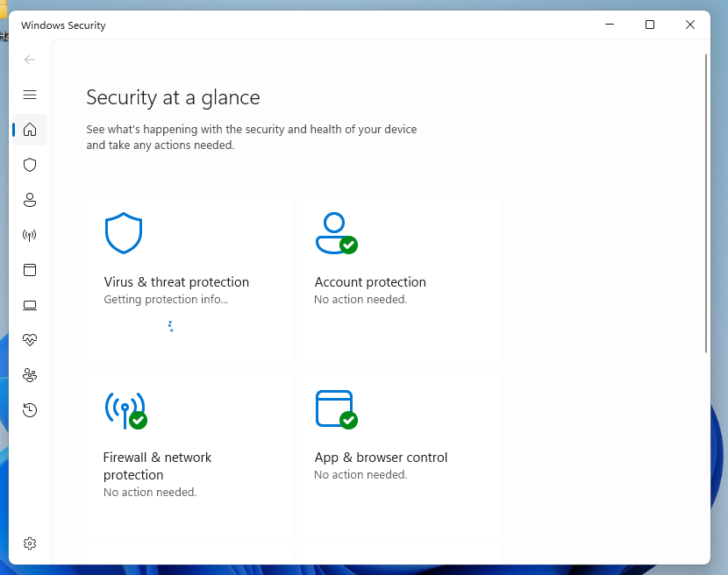The height and width of the screenshot is (575, 728).
Task: Open App & browser control sidebar window icon
Action: tap(30, 270)
